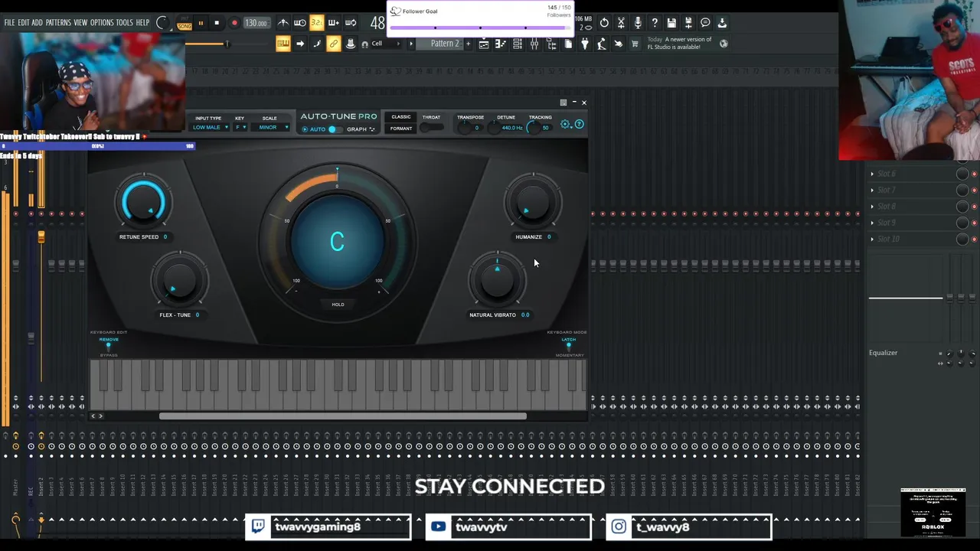Screen dimensions: 980x551
Task: Open the Browser view icon
Action: [551, 44]
